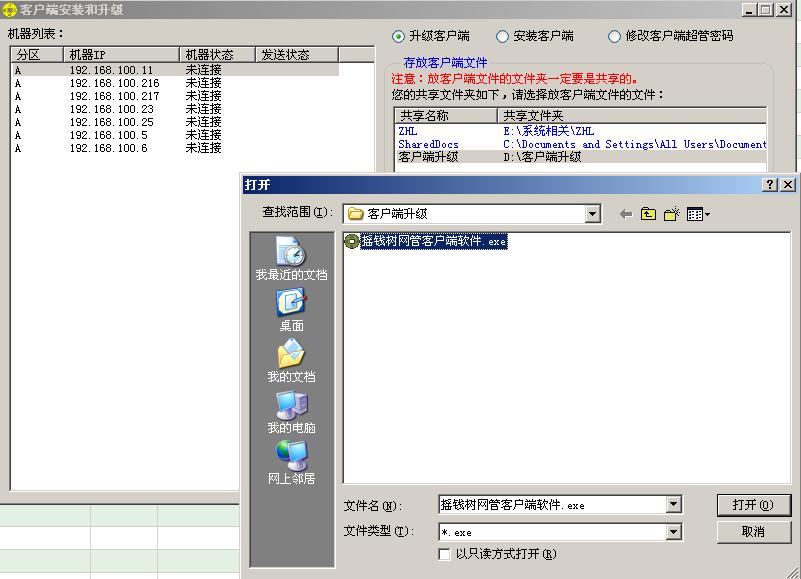This screenshot has height=579, width=801.
Task: Sort by 分区 column header
Action: [37, 55]
